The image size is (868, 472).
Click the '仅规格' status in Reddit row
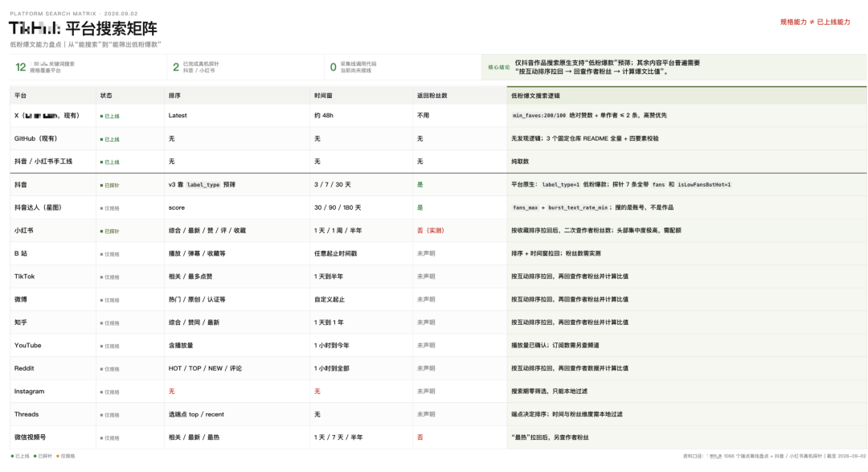point(109,369)
